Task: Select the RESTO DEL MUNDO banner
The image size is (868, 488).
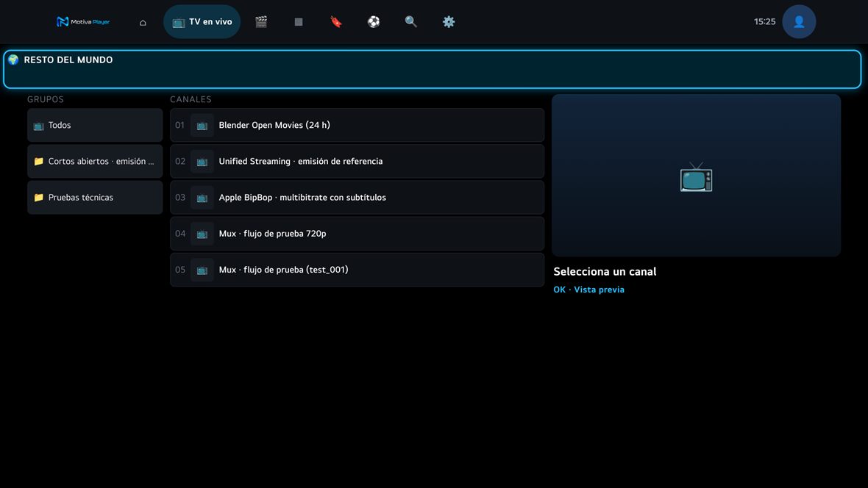Action: [433, 69]
